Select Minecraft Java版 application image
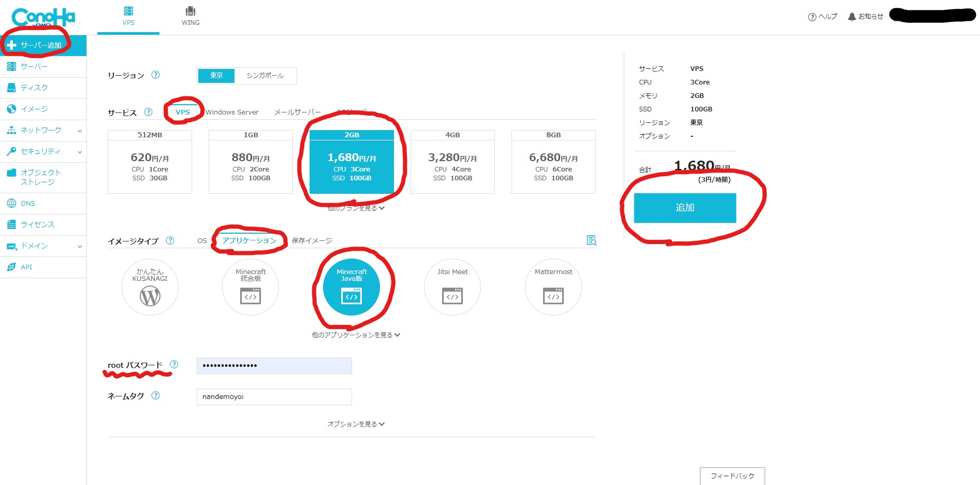This screenshot has width=980, height=485. pos(352,287)
